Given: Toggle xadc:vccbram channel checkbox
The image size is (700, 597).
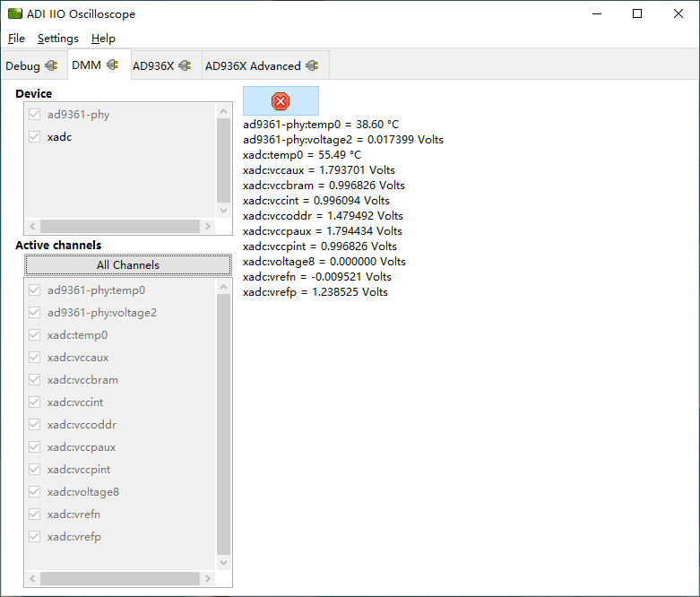Looking at the screenshot, I should 34,379.
